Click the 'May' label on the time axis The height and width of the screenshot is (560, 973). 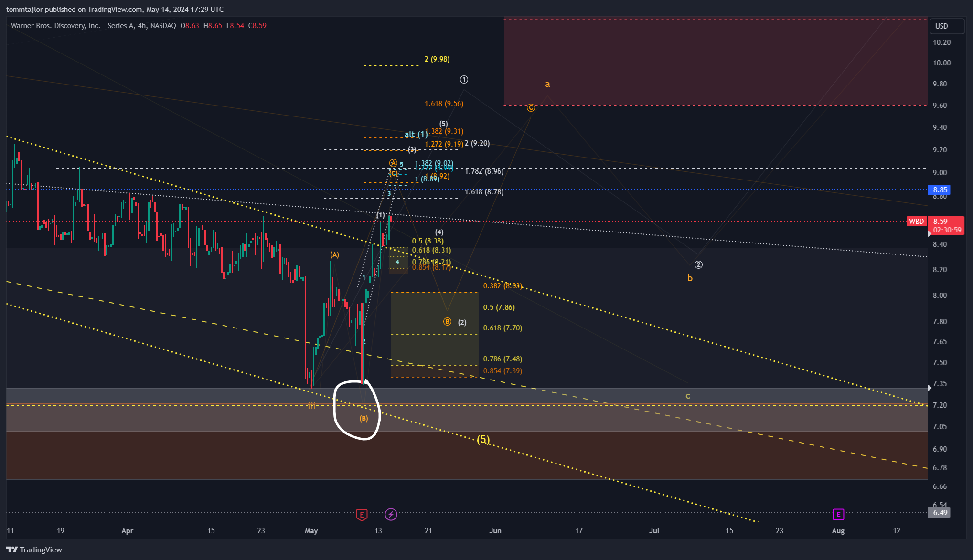[311, 531]
